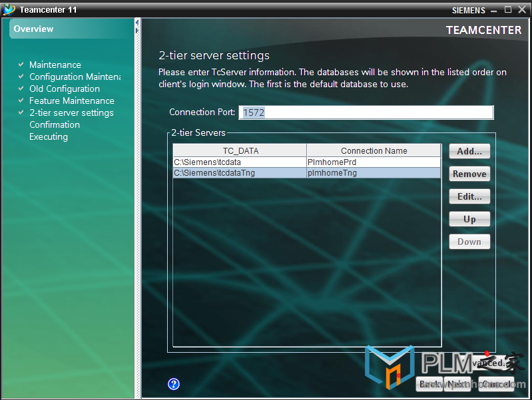Image resolution: width=532 pixels, height=400 pixels.
Task: Select the plmhomeTng connection name cell
Action: click(x=374, y=173)
